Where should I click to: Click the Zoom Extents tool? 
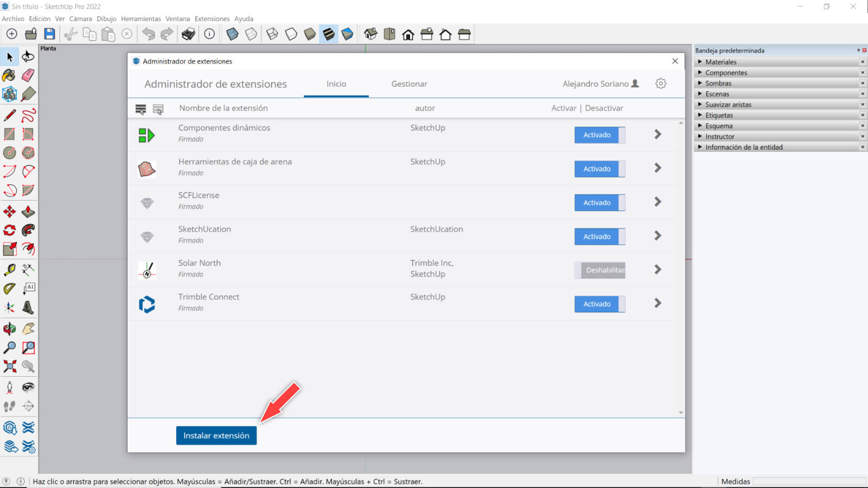tap(9, 367)
